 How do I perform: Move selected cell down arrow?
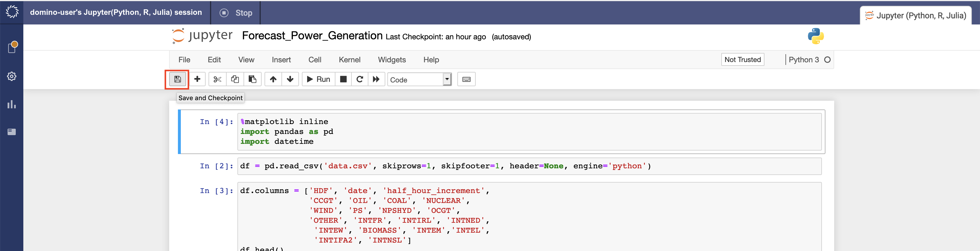(x=290, y=79)
